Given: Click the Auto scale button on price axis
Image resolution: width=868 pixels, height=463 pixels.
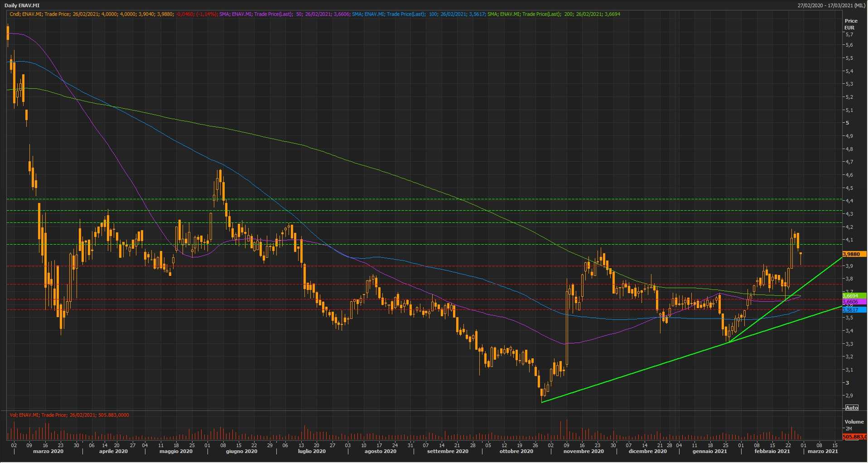Looking at the screenshot, I should click(x=852, y=408).
